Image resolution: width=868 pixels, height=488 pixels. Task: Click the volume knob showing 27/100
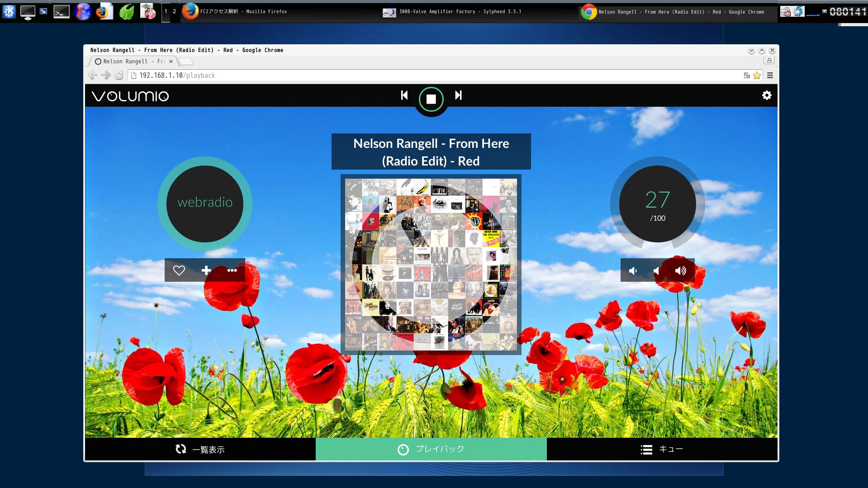coord(657,204)
